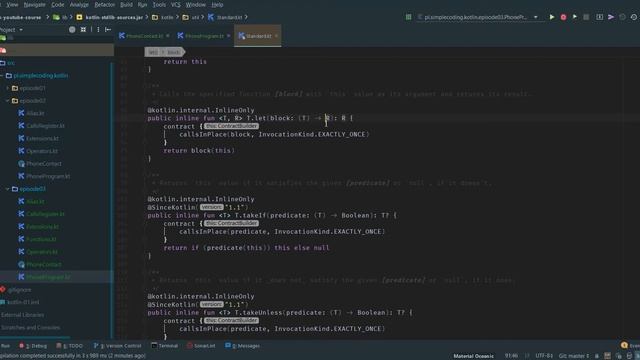The width and height of the screenshot is (640, 360).
Task: Open the Build menu
Action: coord(126,4)
